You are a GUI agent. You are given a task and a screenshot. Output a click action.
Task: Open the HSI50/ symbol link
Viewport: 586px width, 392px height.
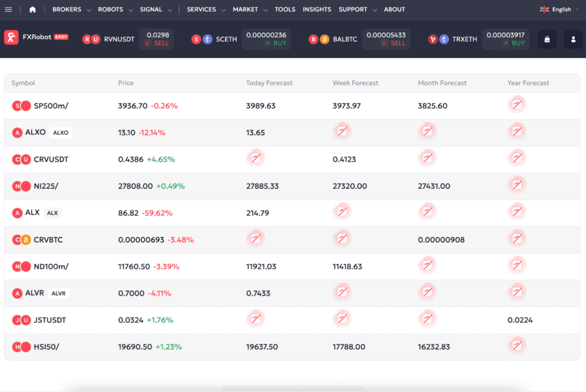pos(46,347)
